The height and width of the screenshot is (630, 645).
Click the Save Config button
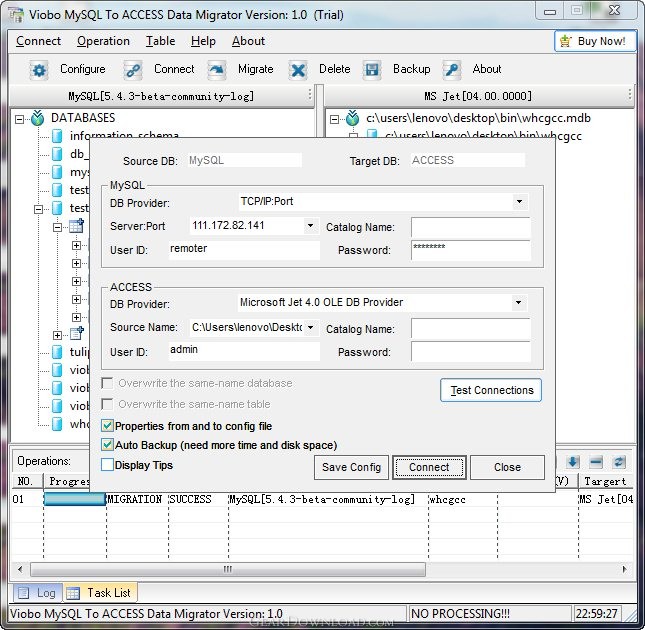tap(351, 467)
